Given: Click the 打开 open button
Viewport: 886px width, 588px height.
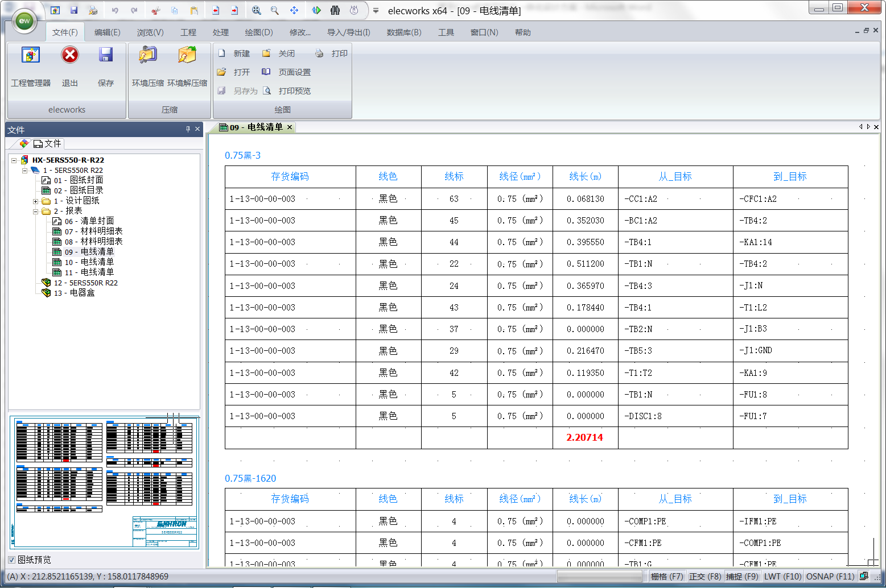Looking at the screenshot, I should (234, 72).
